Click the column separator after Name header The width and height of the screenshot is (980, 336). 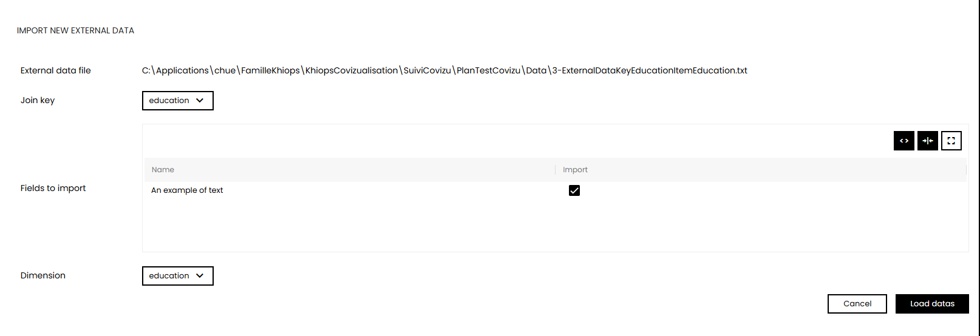pyautogui.click(x=555, y=170)
